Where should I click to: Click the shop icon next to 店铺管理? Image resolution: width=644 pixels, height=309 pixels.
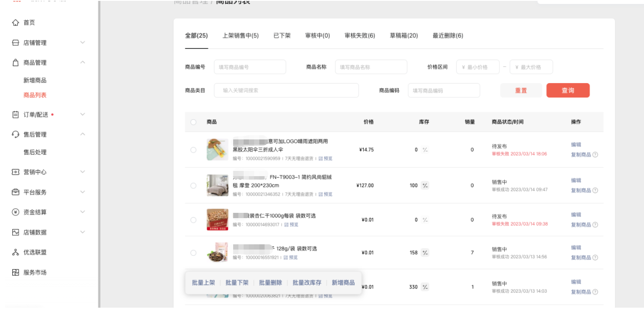(x=16, y=43)
